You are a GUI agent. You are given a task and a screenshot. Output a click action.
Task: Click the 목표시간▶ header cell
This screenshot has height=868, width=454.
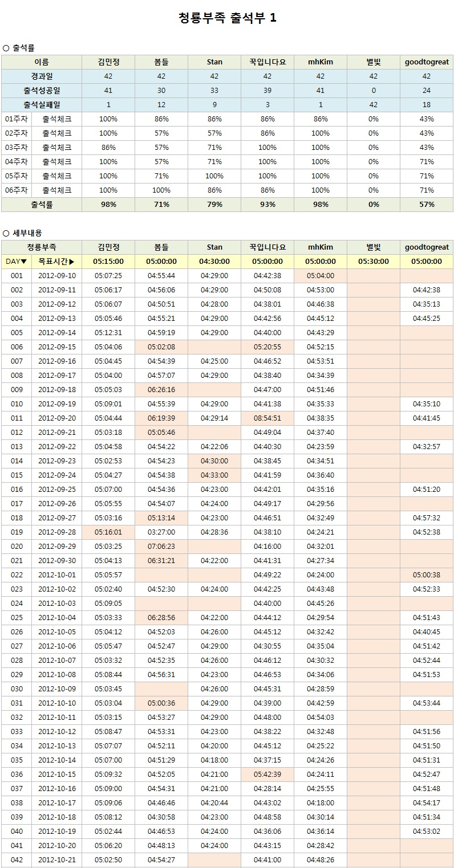click(56, 262)
